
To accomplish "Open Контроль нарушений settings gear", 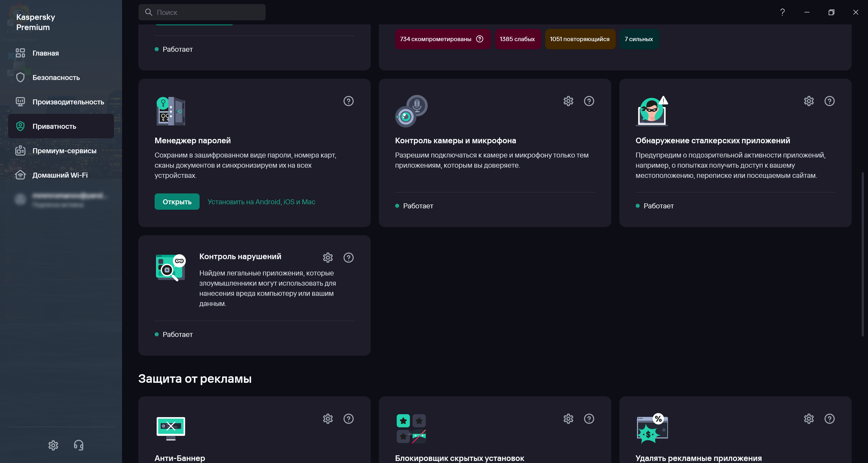I will pos(328,258).
